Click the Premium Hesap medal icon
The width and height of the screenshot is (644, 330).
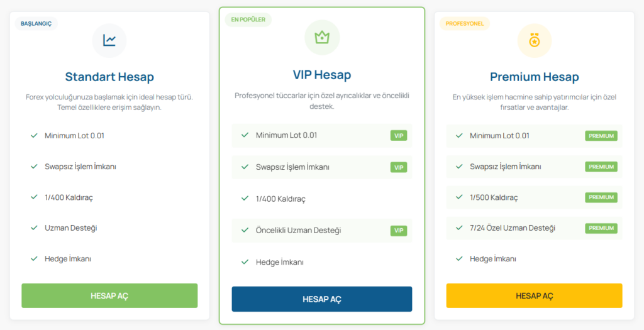pos(535,40)
